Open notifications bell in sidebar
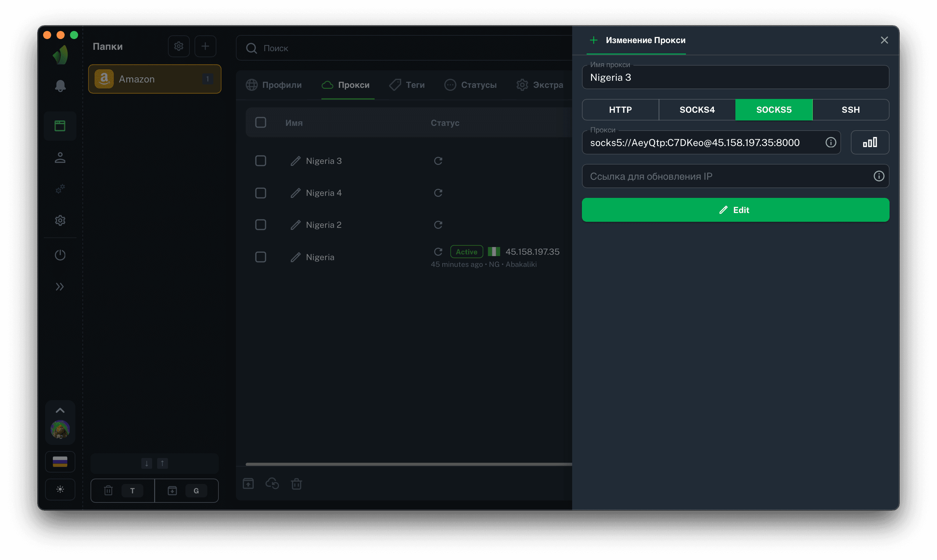 pos(60,86)
